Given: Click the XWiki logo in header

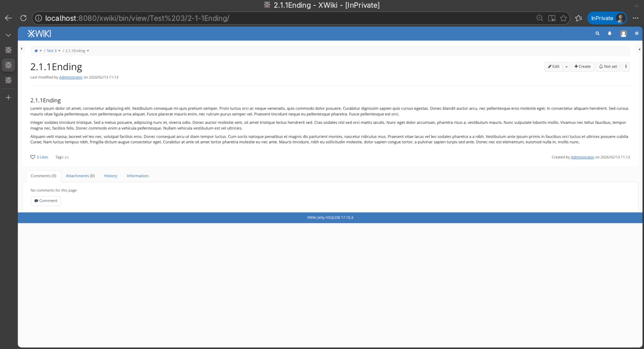Looking at the screenshot, I should click(x=39, y=34).
